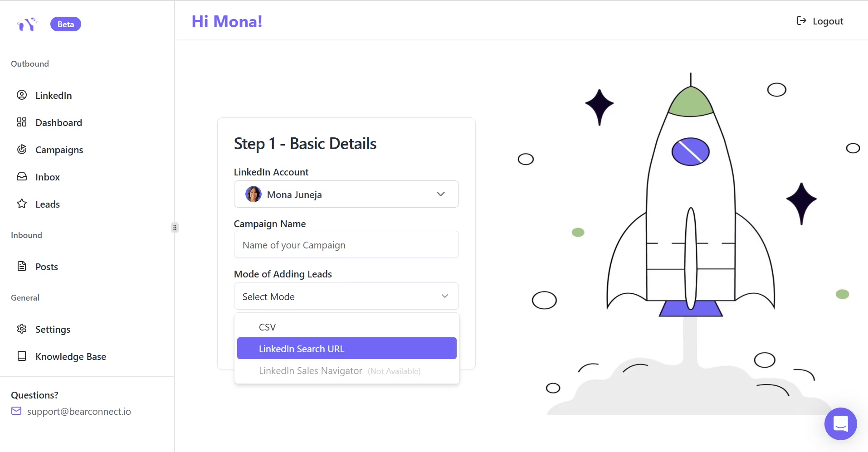
Task: Click the Logout exit icon
Action: pos(801,21)
